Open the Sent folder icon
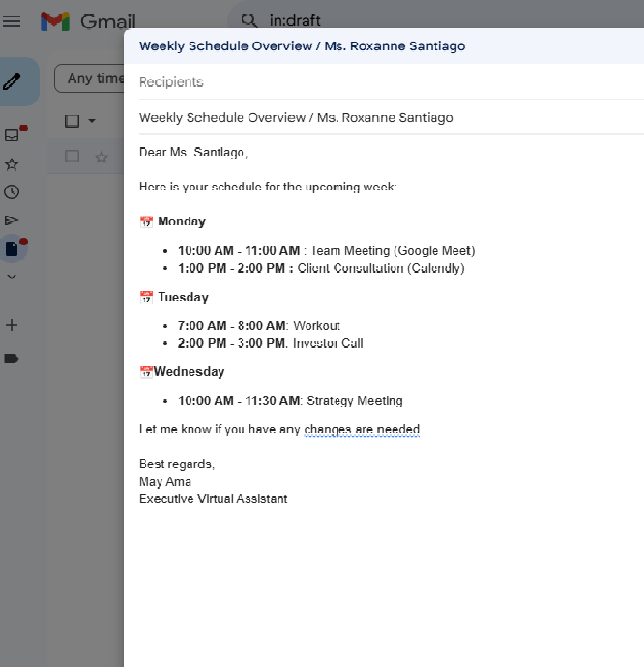The image size is (644, 667). coord(12,220)
